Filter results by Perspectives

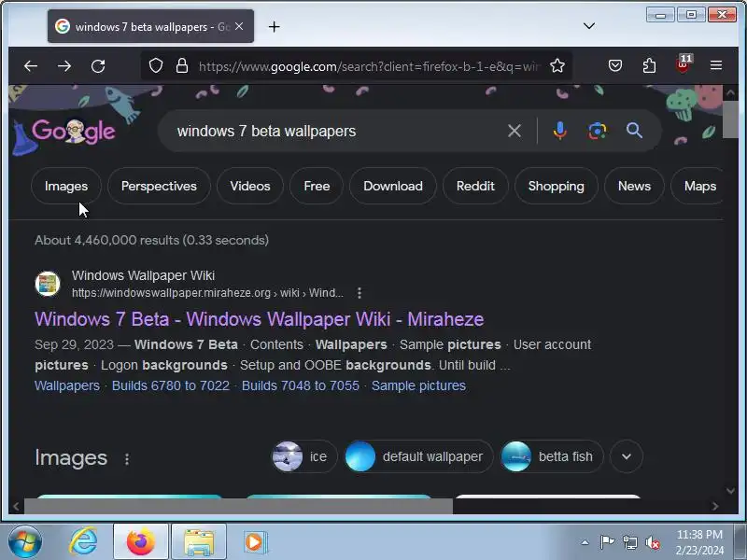point(159,186)
